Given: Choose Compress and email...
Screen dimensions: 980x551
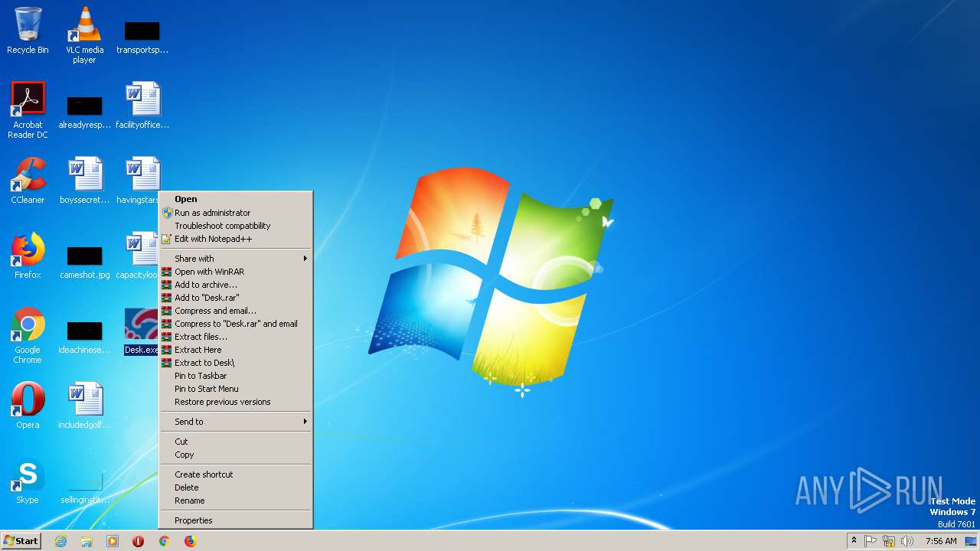Looking at the screenshot, I should 236,311.
